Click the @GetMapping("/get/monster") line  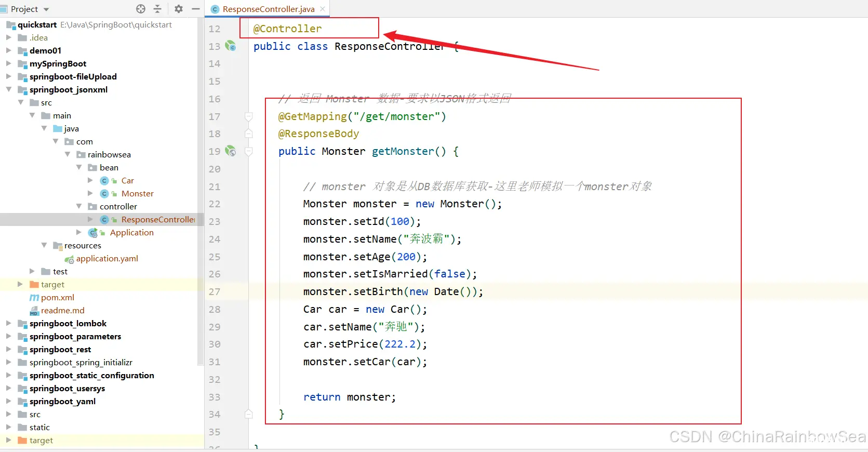(362, 116)
